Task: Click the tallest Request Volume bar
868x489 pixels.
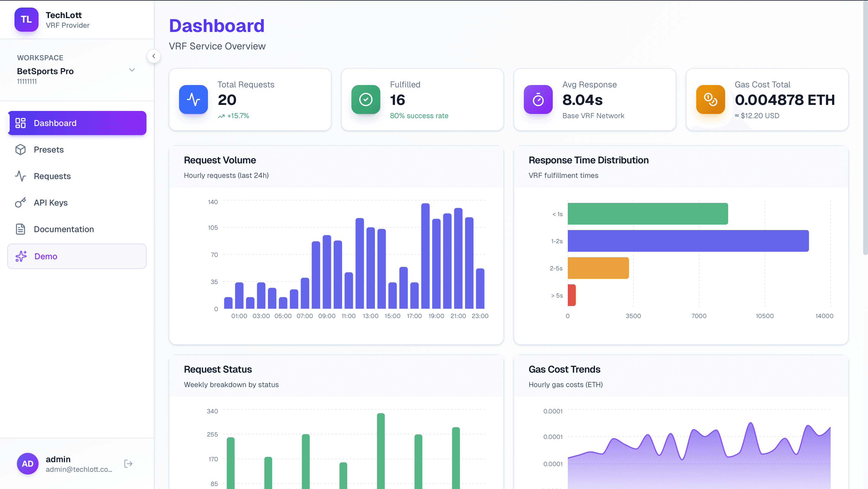Action: pyautogui.click(x=425, y=256)
